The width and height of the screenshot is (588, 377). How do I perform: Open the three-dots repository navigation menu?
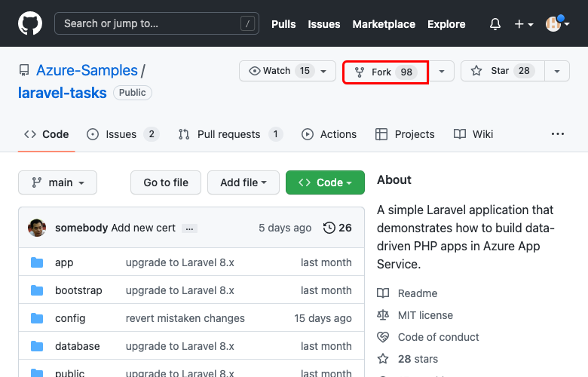pos(558,134)
